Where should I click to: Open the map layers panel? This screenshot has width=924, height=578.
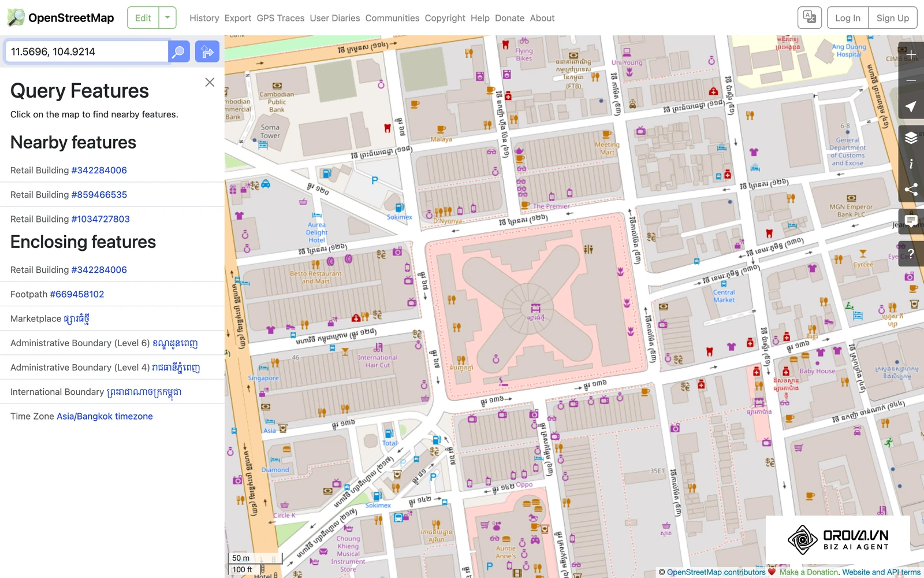click(x=911, y=138)
